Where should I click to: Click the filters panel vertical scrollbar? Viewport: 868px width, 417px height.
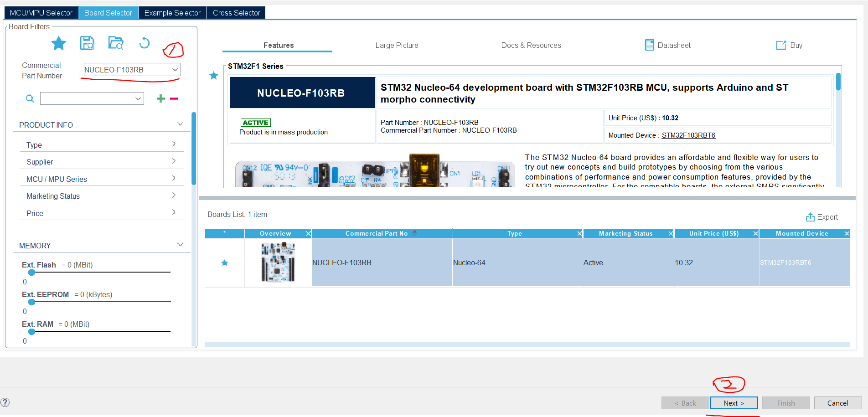coord(194,148)
